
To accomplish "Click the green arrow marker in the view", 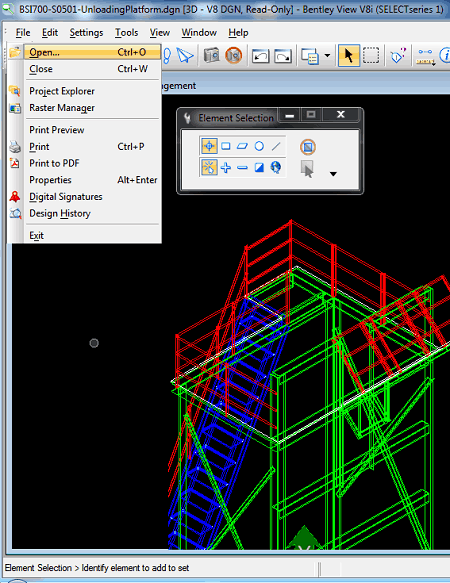I will pos(304,537).
